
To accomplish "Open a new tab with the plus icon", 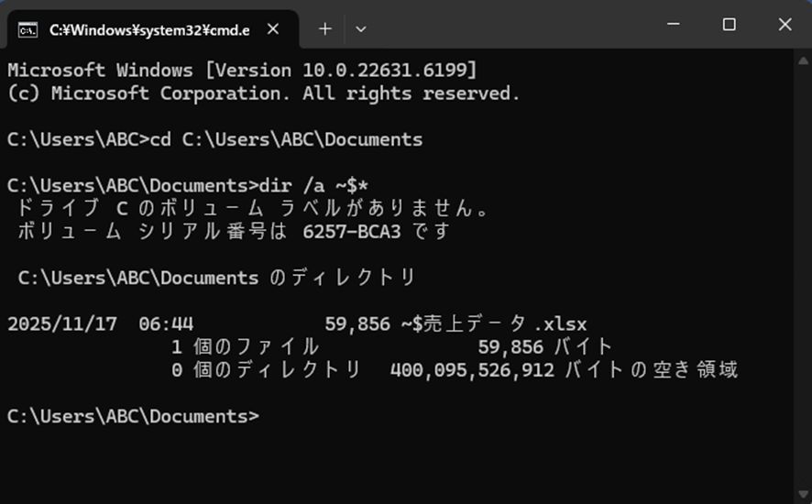I will point(324,29).
